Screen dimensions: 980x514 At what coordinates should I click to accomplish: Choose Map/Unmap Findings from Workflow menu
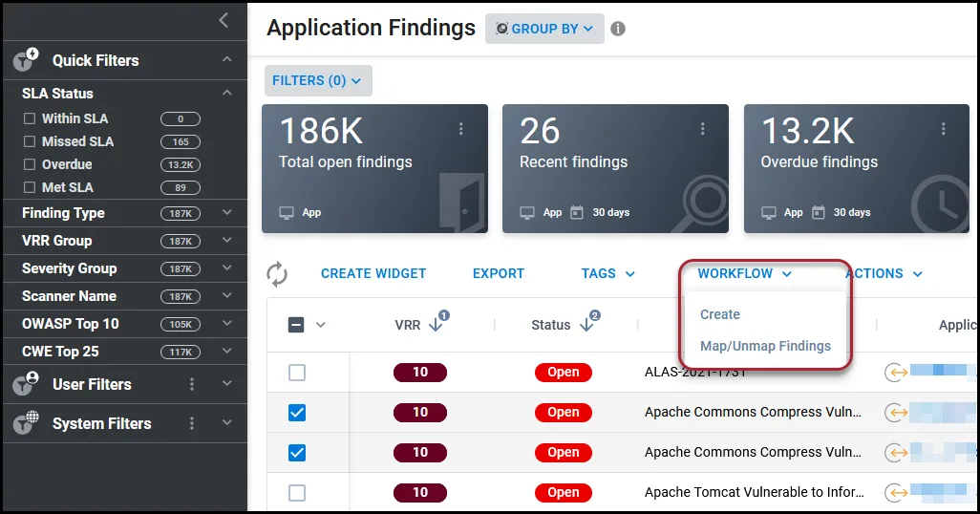tap(765, 346)
